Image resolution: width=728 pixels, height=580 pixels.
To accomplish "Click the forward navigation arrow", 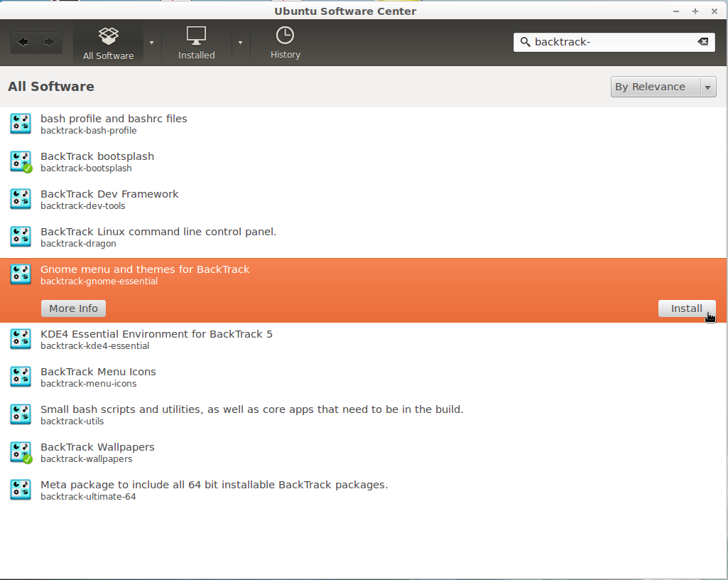I will (48, 42).
